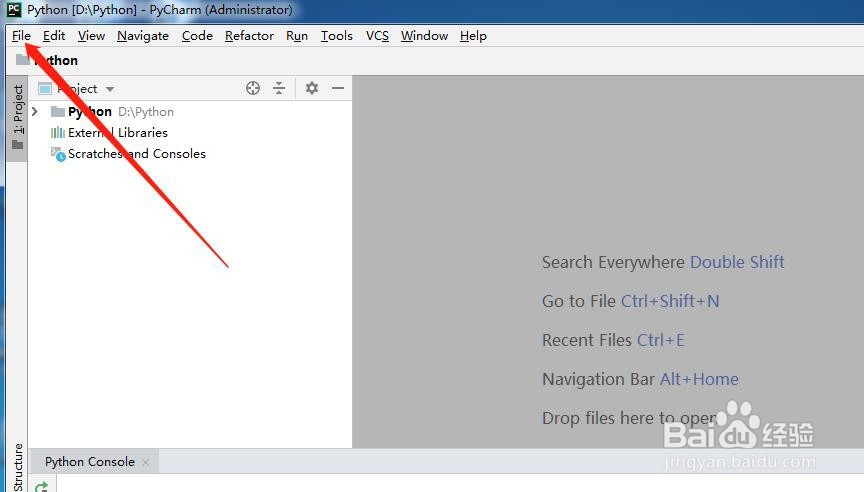
Task: Open the Refactor menu
Action: click(x=249, y=36)
